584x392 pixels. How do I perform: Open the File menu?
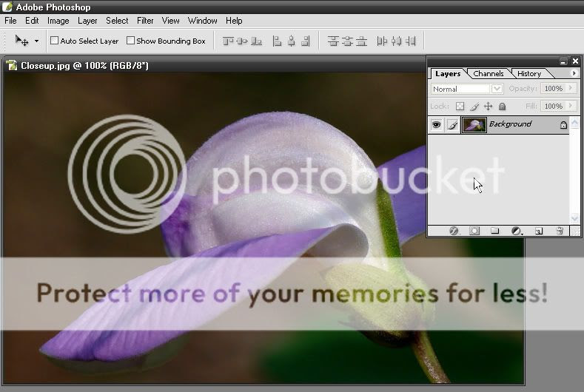click(x=10, y=21)
